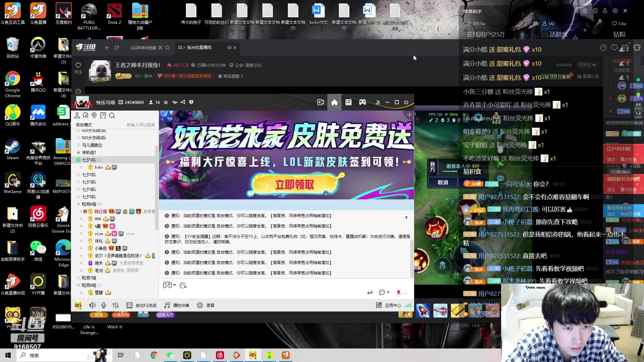Screen dimensions: 644x362
Task: Click the airplane icon beside channel ID
Action: [x=175, y=102]
